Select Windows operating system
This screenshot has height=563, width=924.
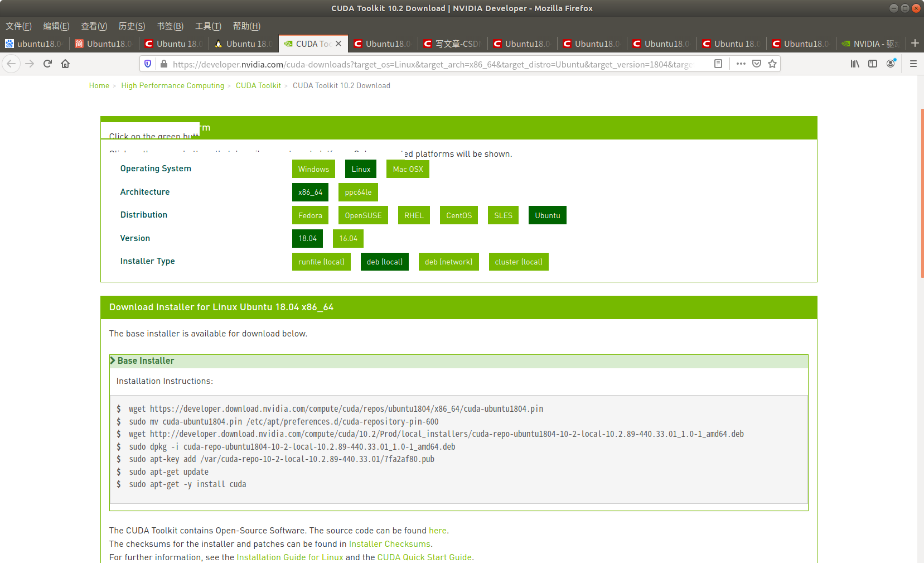pos(313,169)
